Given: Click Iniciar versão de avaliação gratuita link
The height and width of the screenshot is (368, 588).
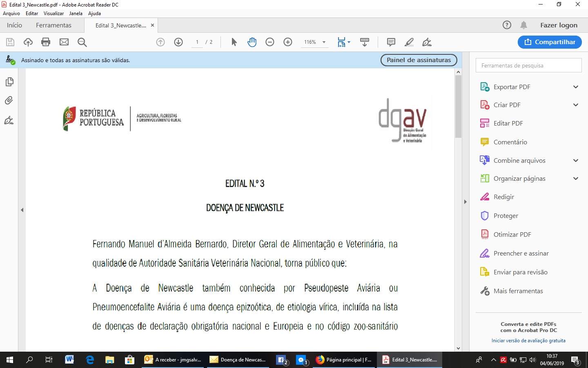Looking at the screenshot, I should tap(528, 341).
